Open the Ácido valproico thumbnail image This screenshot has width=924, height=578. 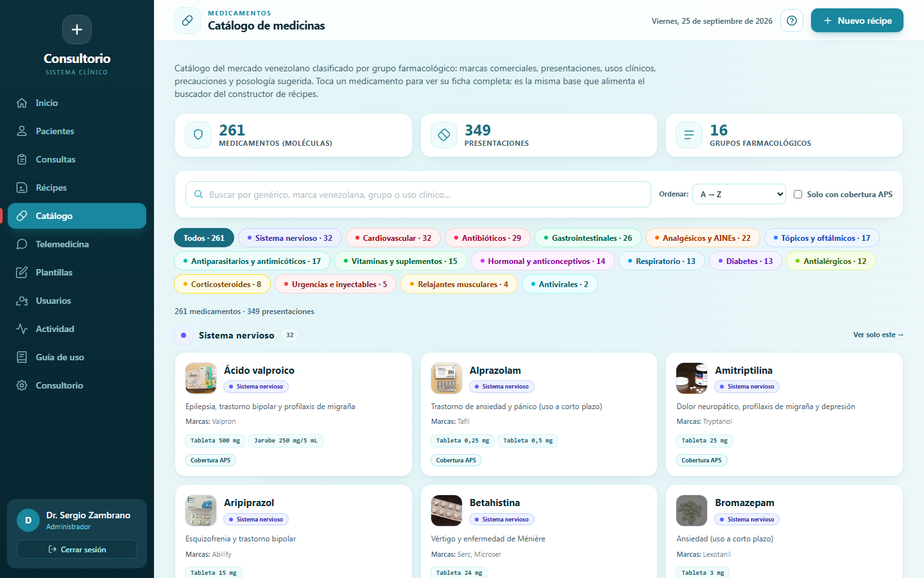click(x=201, y=378)
